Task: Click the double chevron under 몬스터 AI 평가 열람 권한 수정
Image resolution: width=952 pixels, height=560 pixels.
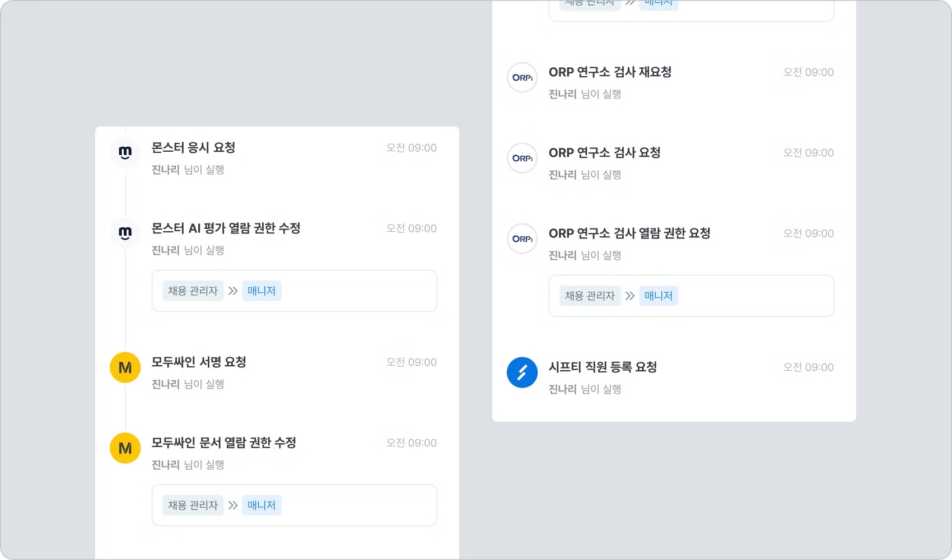Action: point(233,291)
